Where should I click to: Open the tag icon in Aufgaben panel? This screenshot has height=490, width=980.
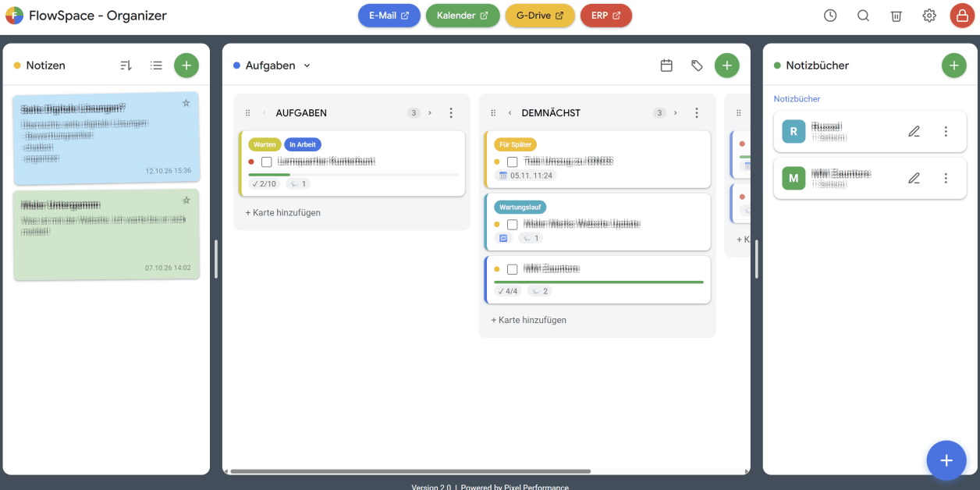point(697,66)
